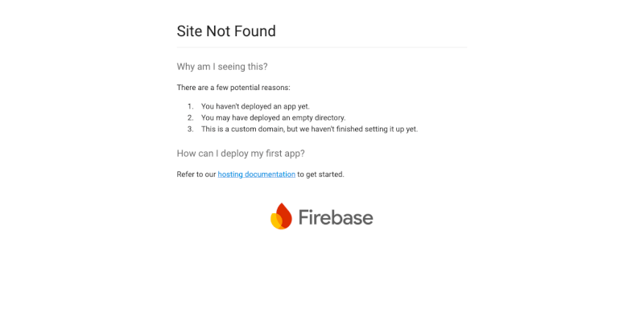Image resolution: width=644 pixels, height=309 pixels.
Task: Open the hosting documentation link
Action: (256, 175)
